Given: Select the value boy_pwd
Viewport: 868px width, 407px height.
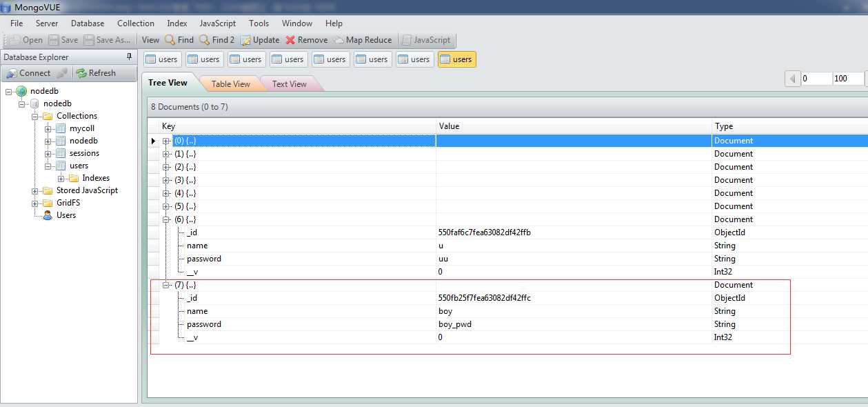Looking at the screenshot, I should coord(456,324).
